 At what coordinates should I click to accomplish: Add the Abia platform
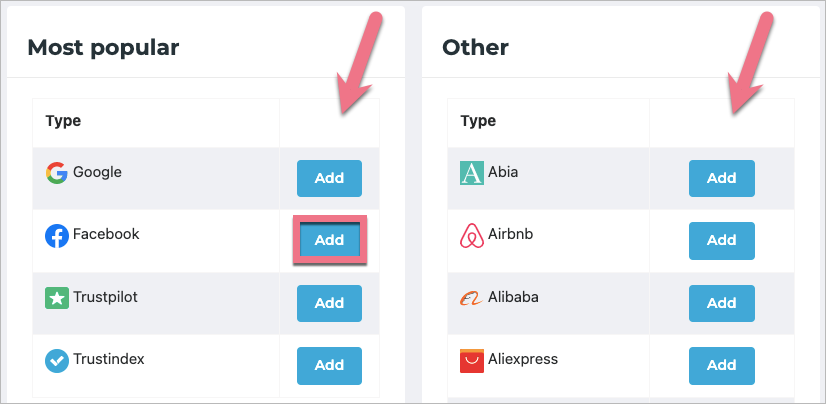721,178
